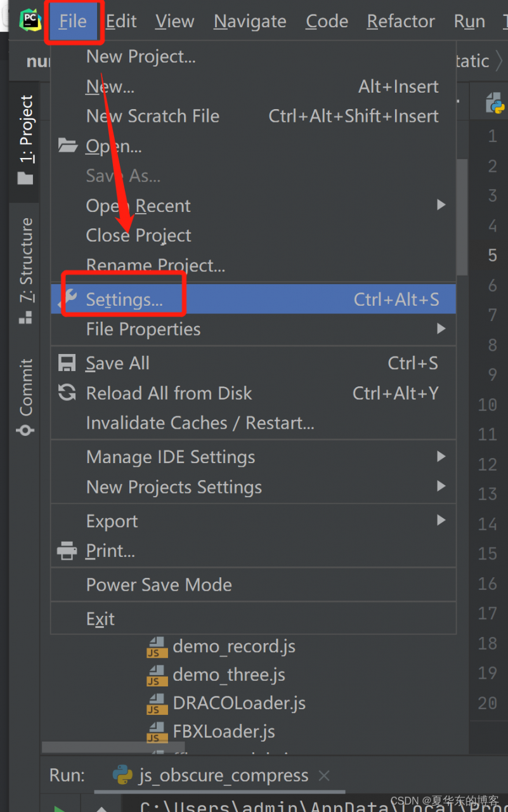Expand the Export submenu arrow
Screen dimensions: 508x812
point(441,521)
